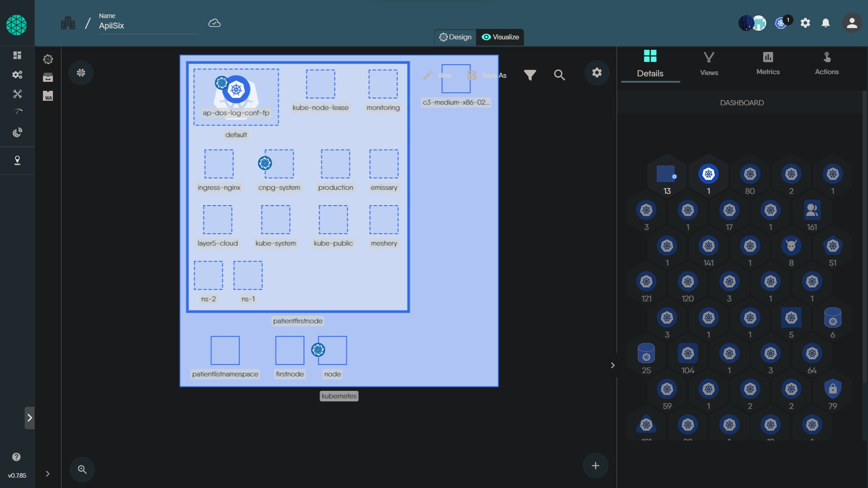The image size is (868, 488).
Task: Open the Extensions icon in left sidebar
Action: pos(17,132)
